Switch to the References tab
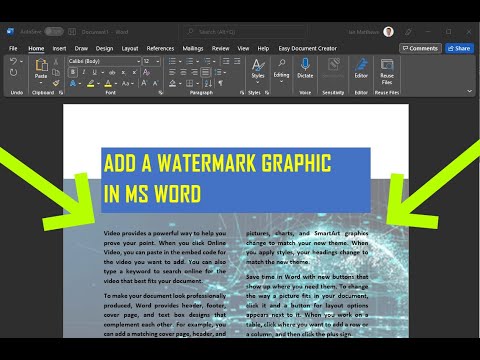 160,49
